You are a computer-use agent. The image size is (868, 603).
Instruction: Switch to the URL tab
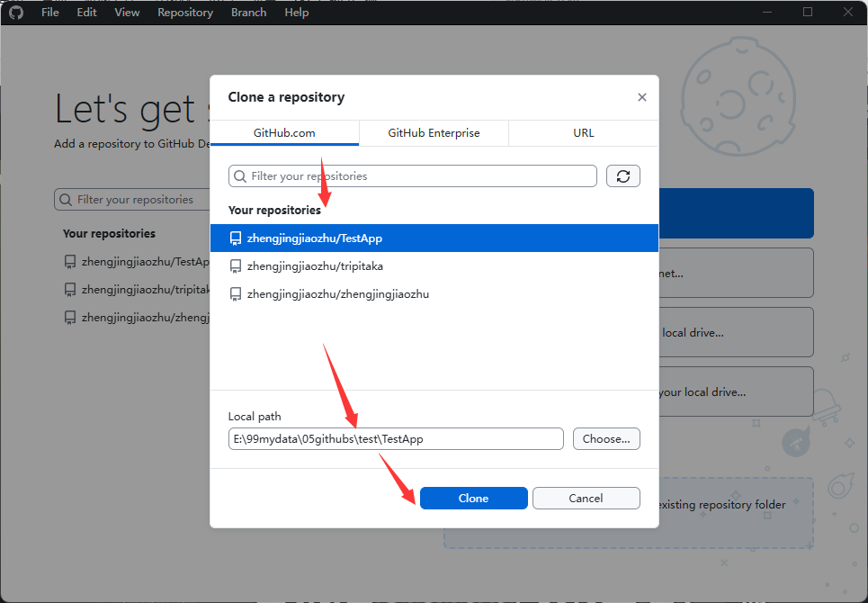584,133
